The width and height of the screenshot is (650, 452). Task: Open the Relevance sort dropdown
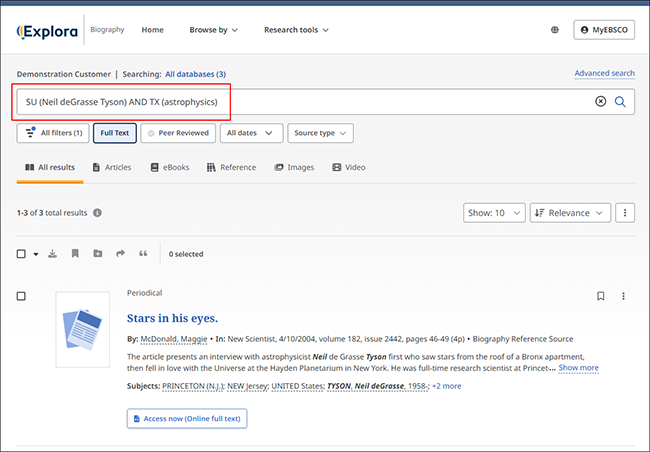pos(570,213)
